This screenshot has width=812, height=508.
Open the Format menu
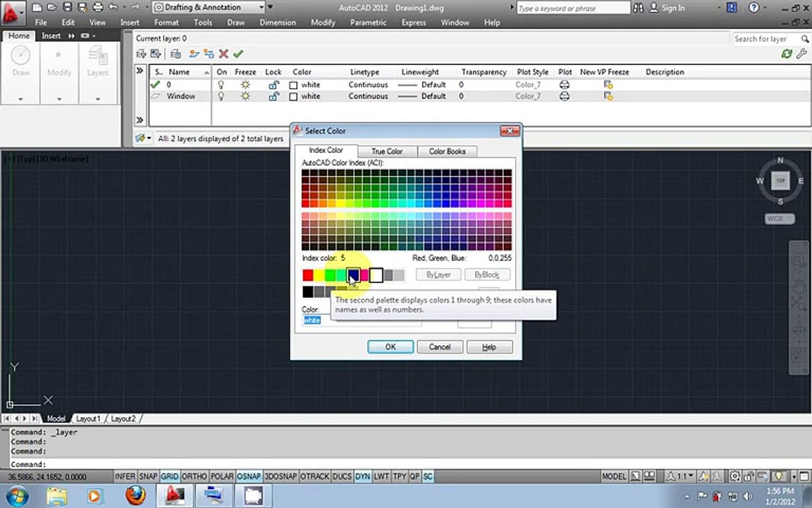pyautogui.click(x=166, y=23)
